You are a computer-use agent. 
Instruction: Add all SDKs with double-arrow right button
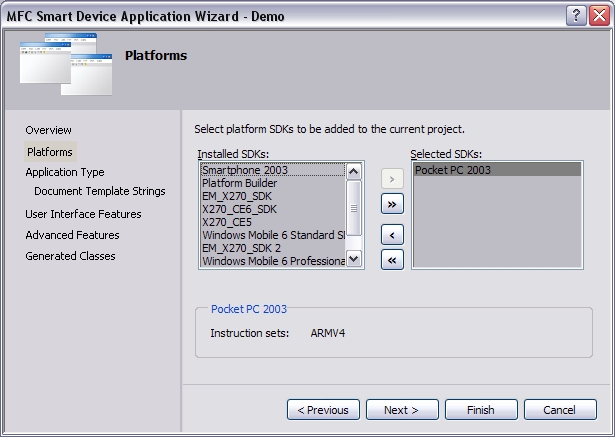click(392, 204)
